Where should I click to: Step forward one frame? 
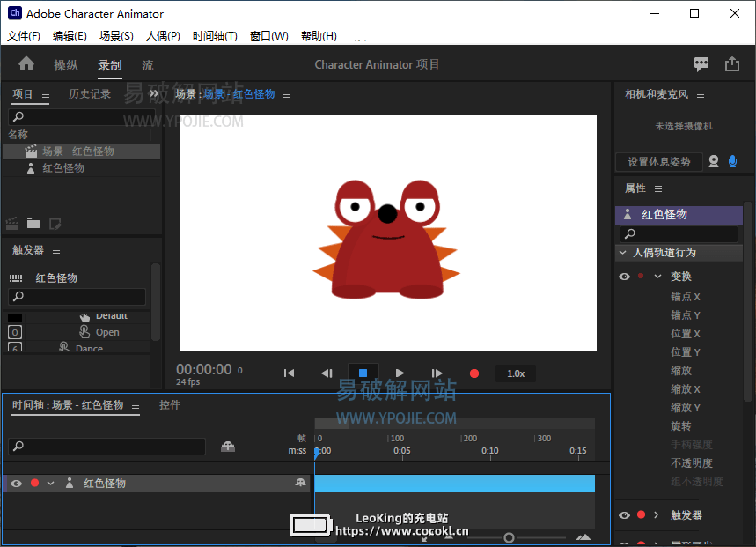437,373
